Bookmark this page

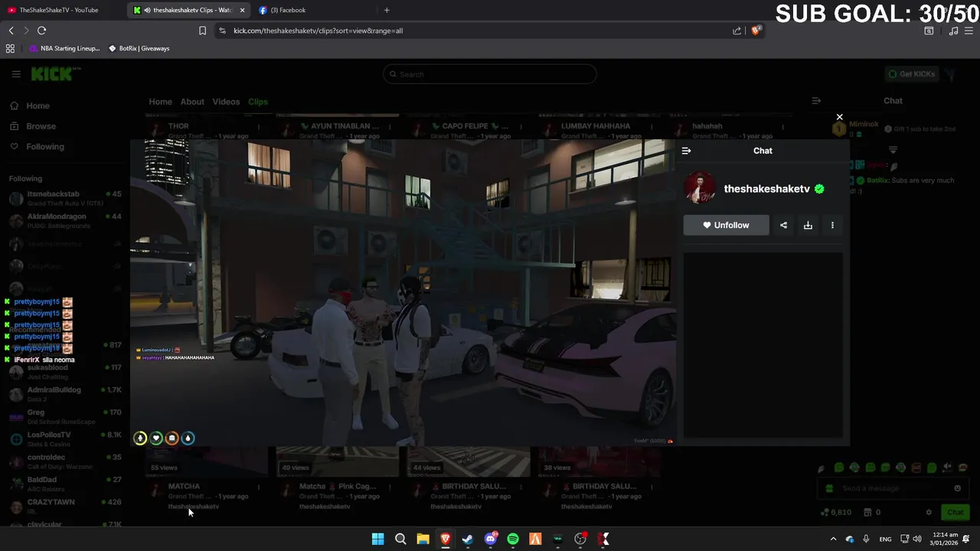pos(202,31)
